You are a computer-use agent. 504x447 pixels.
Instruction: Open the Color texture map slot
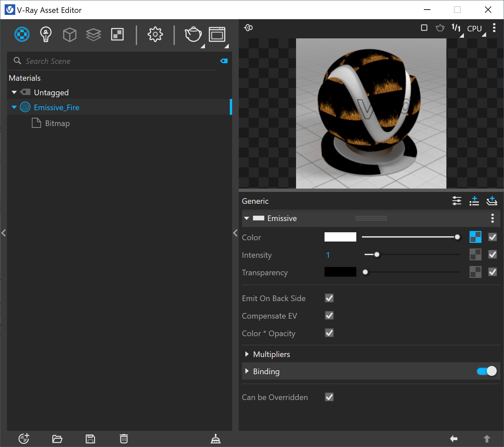click(x=476, y=237)
